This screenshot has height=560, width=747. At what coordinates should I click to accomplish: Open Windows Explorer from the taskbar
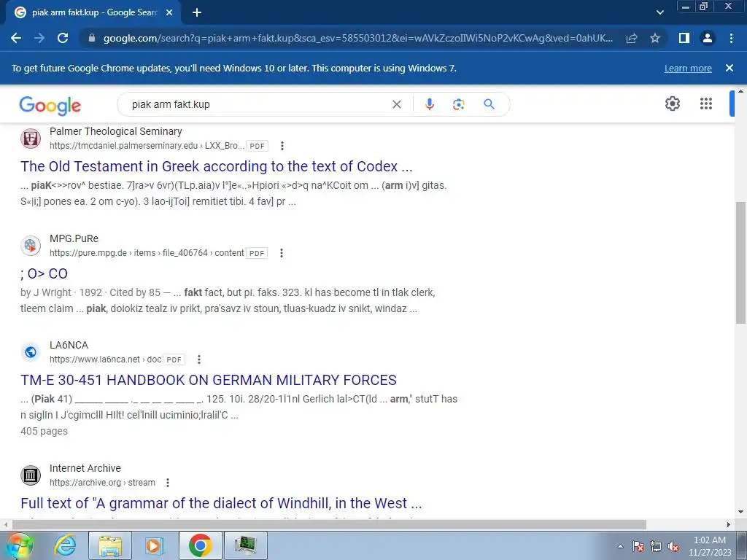click(110, 545)
